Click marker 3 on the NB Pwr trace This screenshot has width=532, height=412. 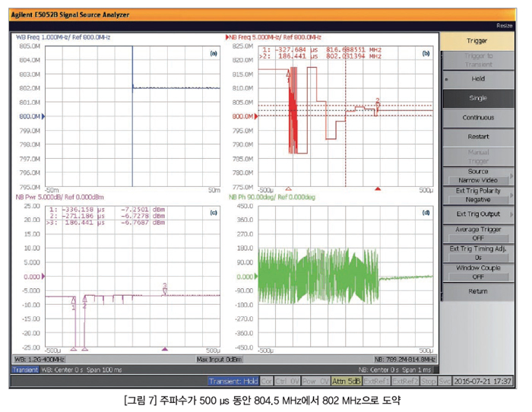pyautogui.click(x=165, y=289)
